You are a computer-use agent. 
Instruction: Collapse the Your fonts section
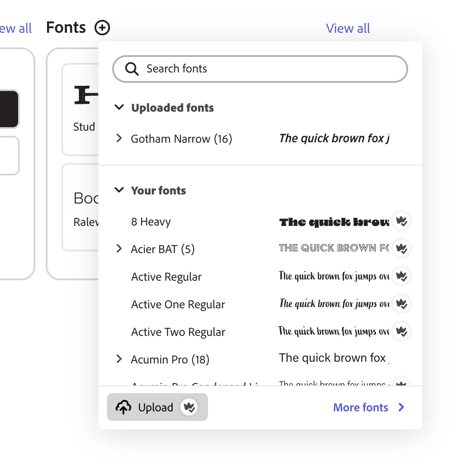(x=119, y=190)
